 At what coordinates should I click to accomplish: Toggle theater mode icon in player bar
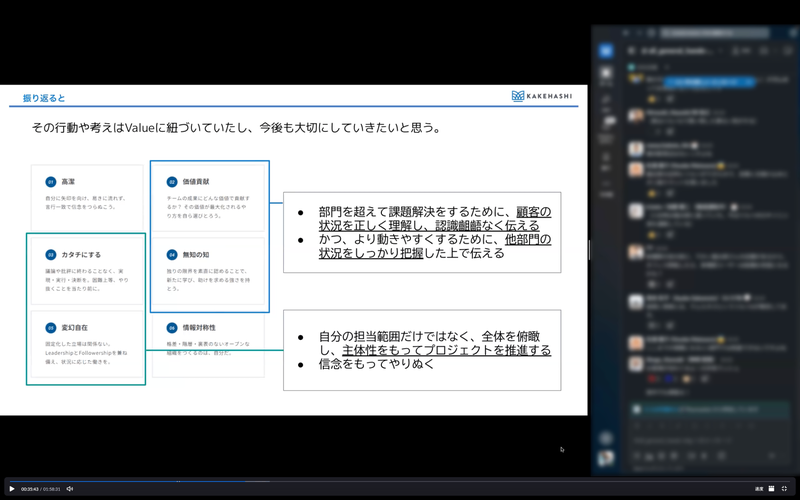click(771, 489)
